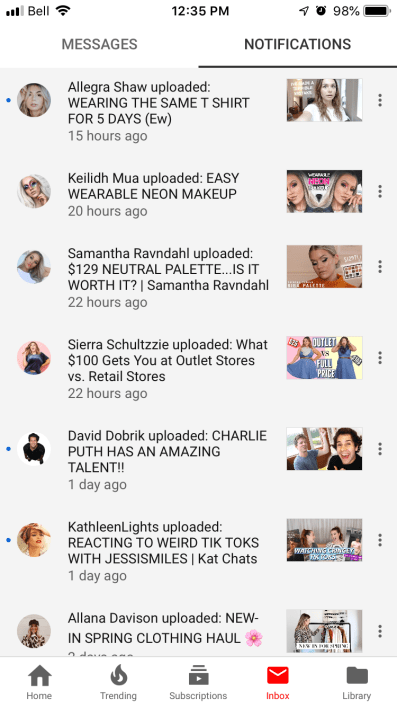Tap Samantha Ravndahl's channel avatar
The height and width of the screenshot is (707, 397).
click(x=34, y=266)
